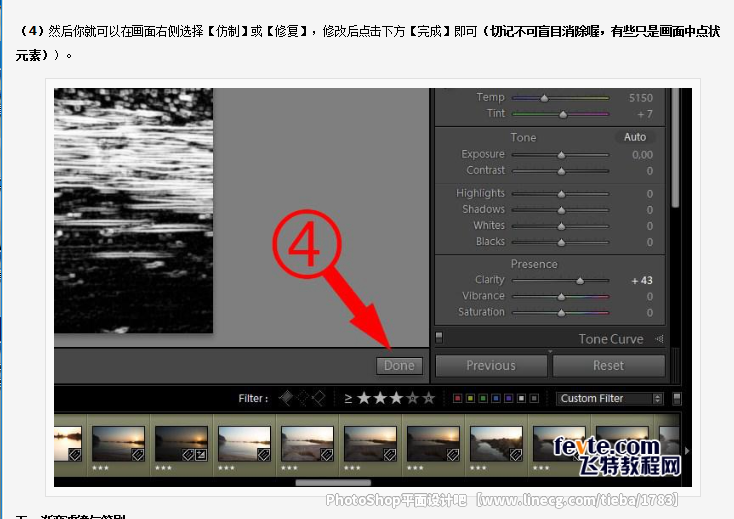Set filter rating to four stars
The width and height of the screenshot is (734, 519).
pos(412,398)
